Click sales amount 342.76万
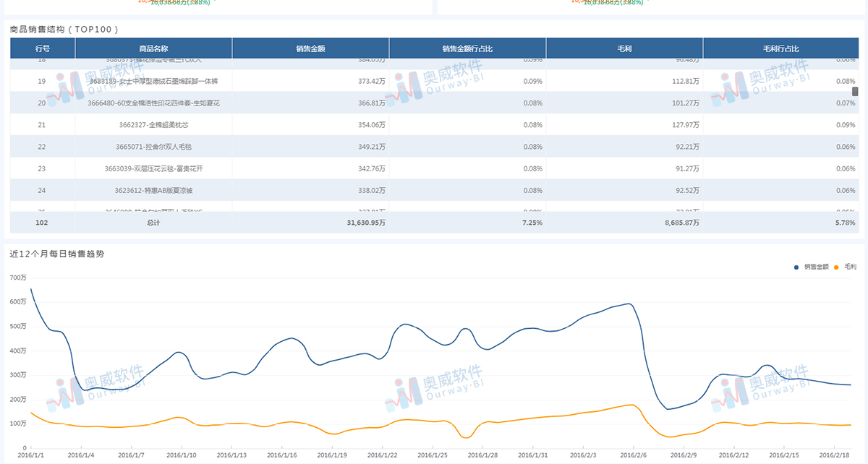868x464 pixels. click(x=372, y=168)
